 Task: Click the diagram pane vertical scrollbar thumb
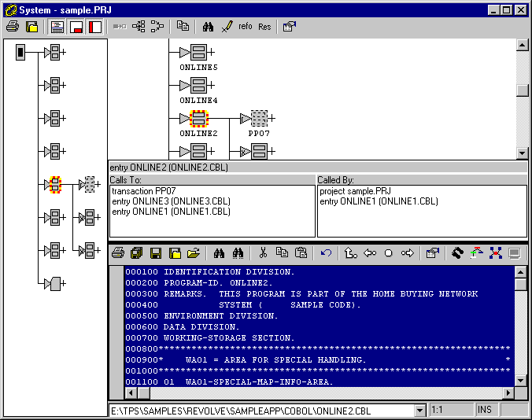tap(522, 90)
